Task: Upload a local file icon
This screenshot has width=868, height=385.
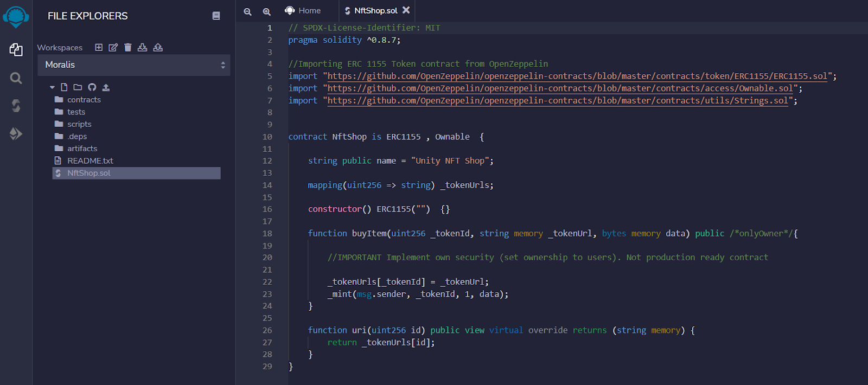Action: pyautogui.click(x=106, y=87)
